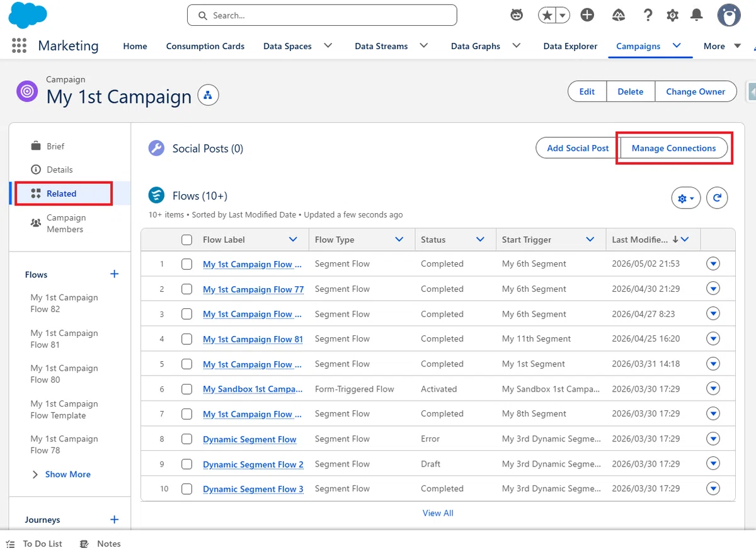
Task: Click the Edit button
Action: pyautogui.click(x=587, y=91)
